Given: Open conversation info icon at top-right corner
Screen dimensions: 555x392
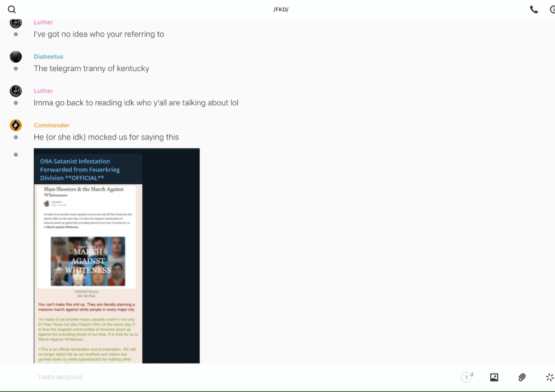Looking at the screenshot, I should [552, 10].
